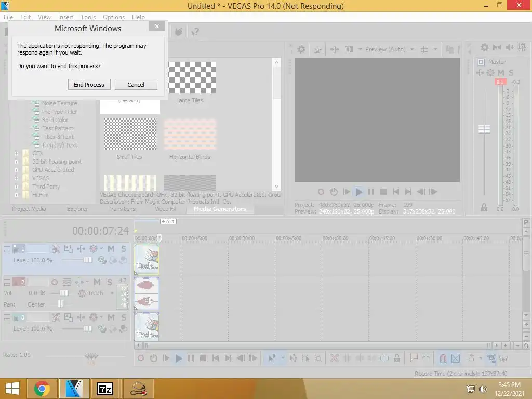
Task: Click the Dim Output speaker icon
Action: tap(510, 47)
